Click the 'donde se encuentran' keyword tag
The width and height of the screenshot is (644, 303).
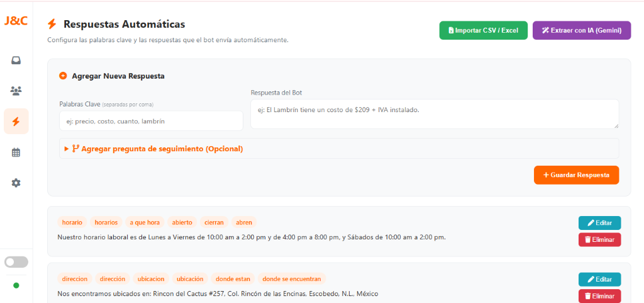(292, 278)
